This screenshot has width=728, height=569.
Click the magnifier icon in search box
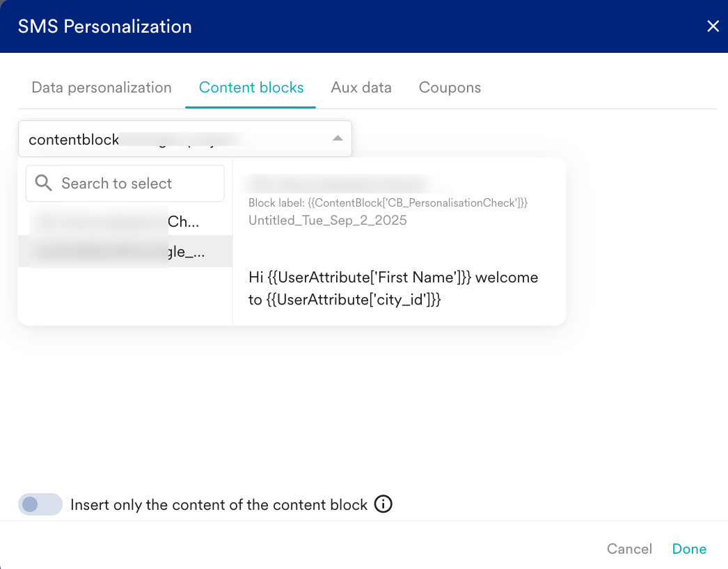(x=44, y=183)
